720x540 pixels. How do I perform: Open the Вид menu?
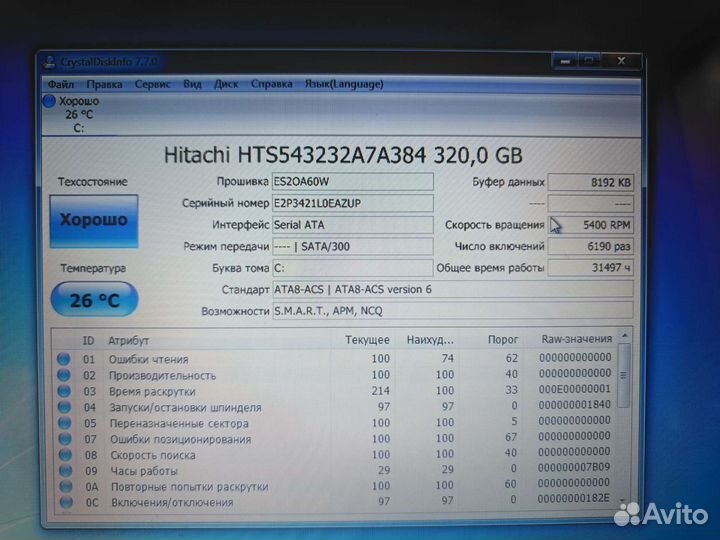tap(192, 84)
